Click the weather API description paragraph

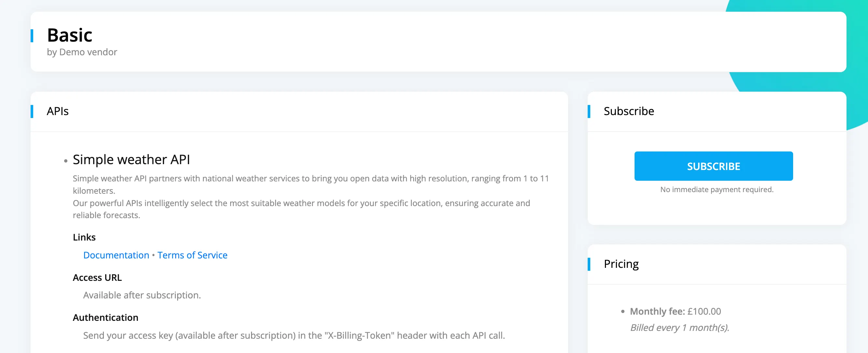click(311, 197)
